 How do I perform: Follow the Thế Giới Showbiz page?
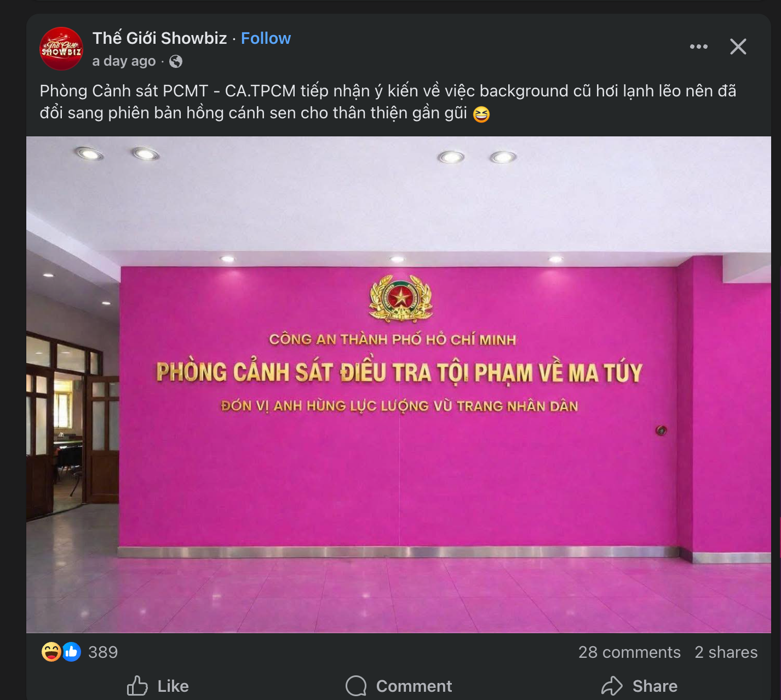[266, 38]
